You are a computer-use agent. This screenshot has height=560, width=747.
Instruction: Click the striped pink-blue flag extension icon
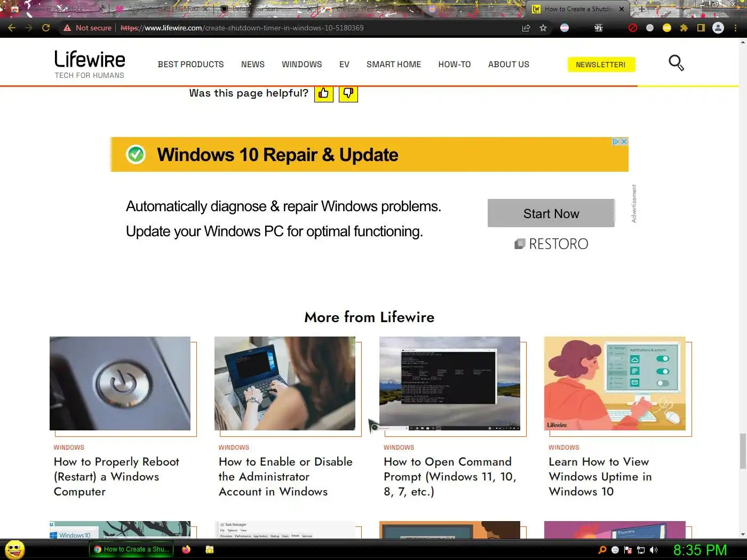click(565, 28)
